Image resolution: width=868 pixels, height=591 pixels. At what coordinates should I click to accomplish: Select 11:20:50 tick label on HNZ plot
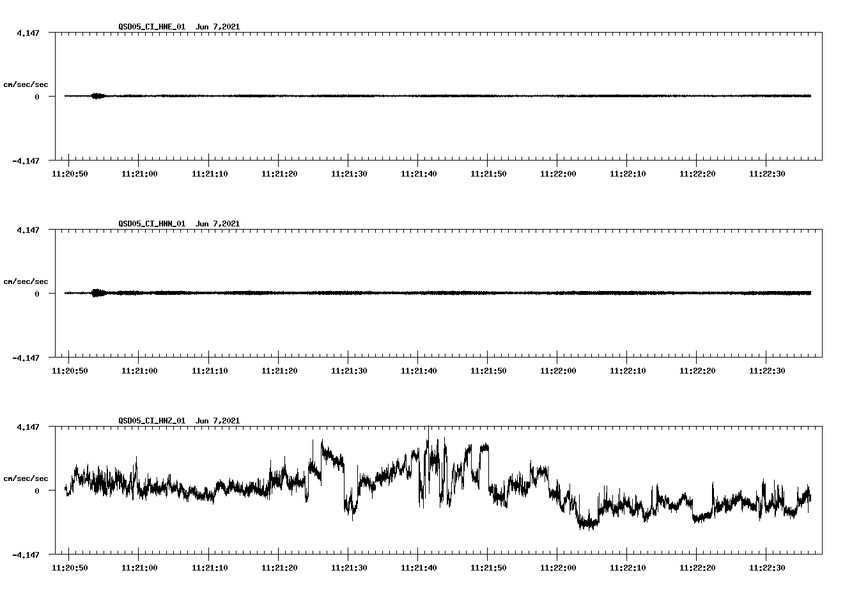(69, 568)
